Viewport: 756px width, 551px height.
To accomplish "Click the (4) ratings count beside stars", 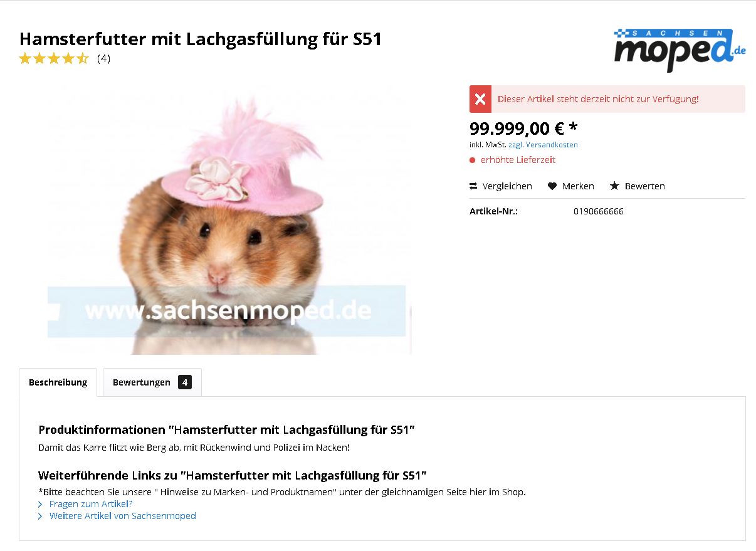I will coord(103,59).
